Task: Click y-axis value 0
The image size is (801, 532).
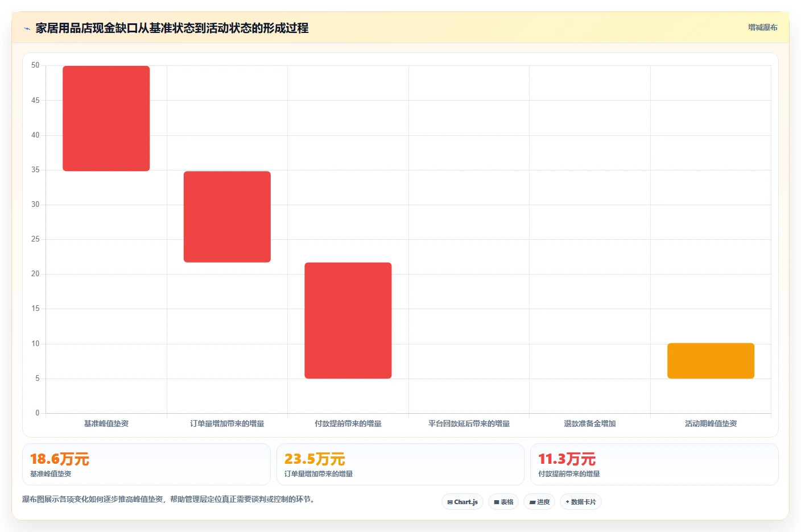Action: click(38, 413)
